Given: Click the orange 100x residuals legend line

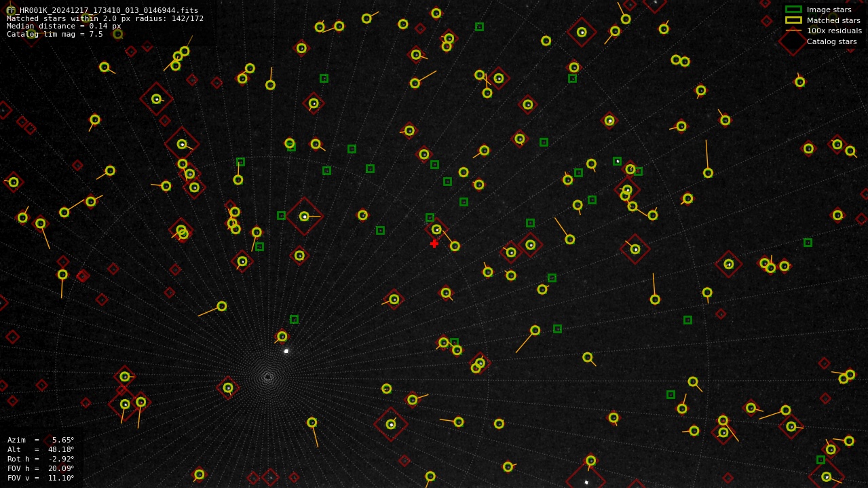Looking at the screenshot, I should click(x=793, y=31).
